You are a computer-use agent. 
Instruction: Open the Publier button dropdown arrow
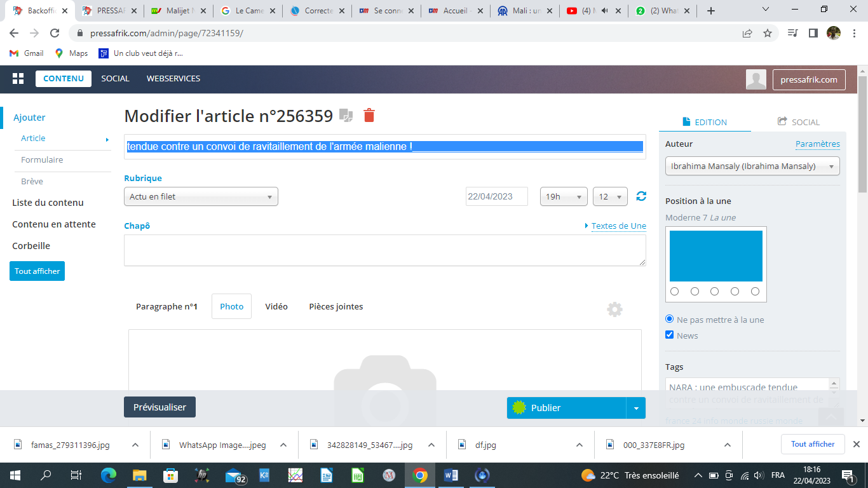tap(636, 408)
